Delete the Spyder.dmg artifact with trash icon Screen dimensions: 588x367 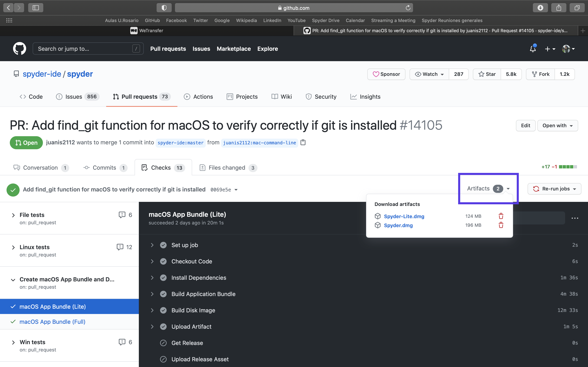[501, 225]
